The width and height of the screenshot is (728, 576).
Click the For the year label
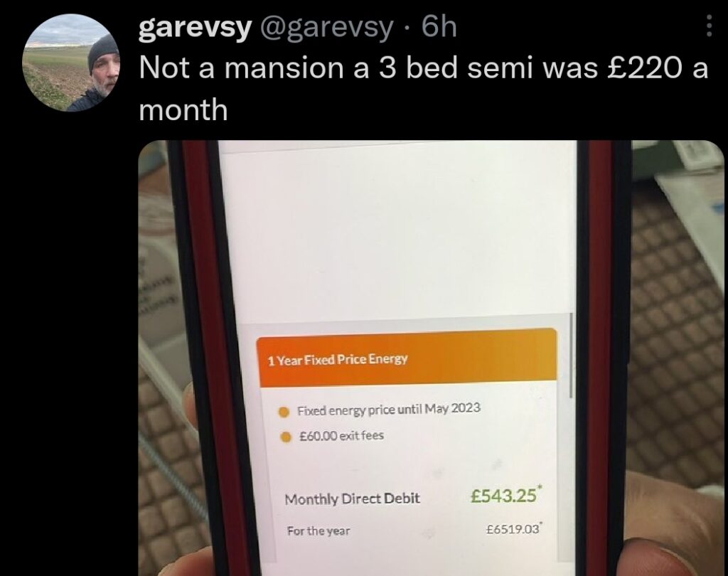pos(318,530)
